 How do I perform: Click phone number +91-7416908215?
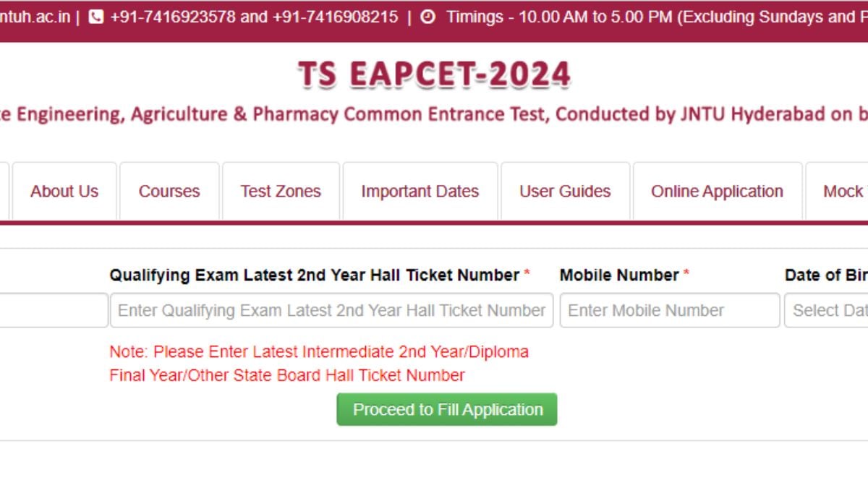(335, 17)
